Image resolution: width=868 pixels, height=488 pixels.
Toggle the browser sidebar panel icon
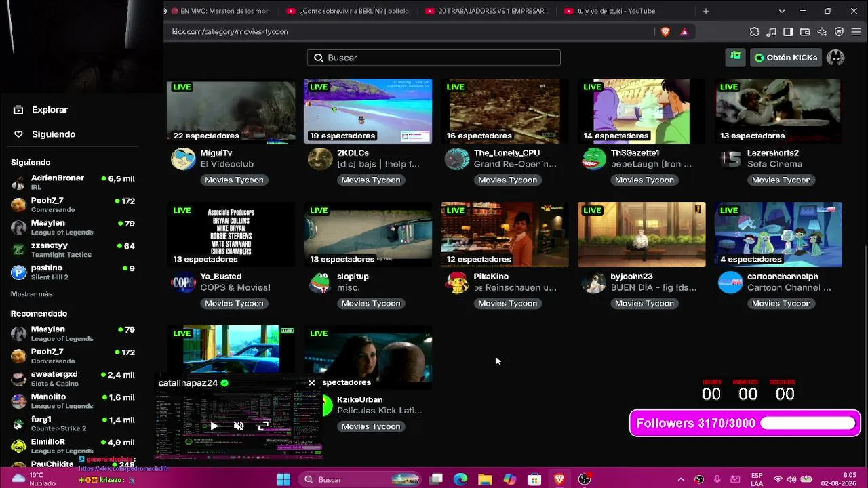[x=788, y=32]
